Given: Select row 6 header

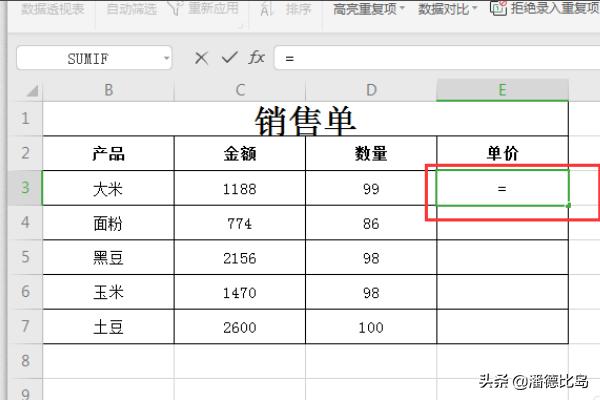Looking at the screenshot, I should 25,292.
